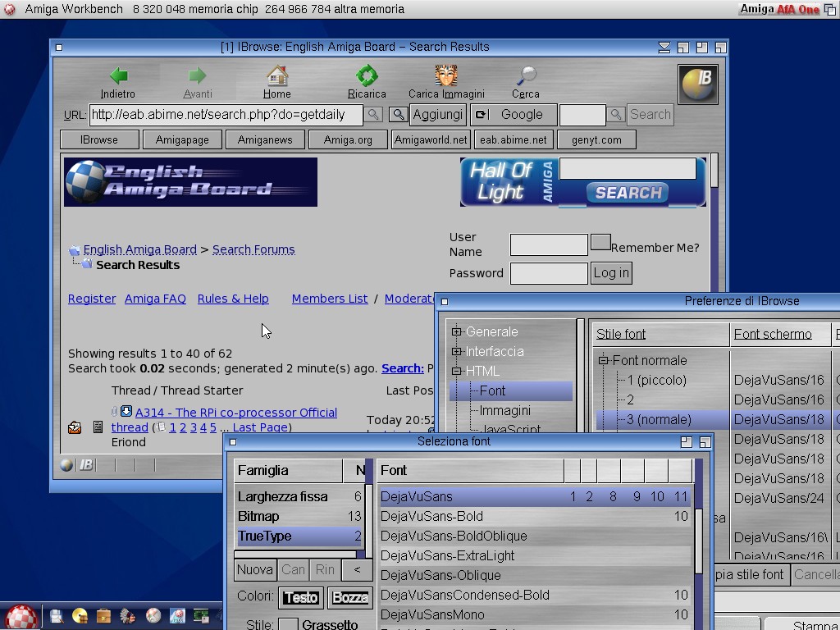840x630 pixels.
Task: Click the Carica Immagini pharaoh icon
Action: pos(446,76)
